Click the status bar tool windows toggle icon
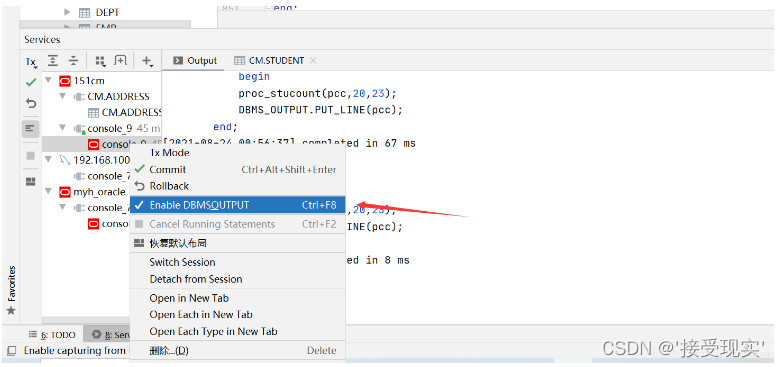The width and height of the screenshot is (779, 367). [11, 351]
